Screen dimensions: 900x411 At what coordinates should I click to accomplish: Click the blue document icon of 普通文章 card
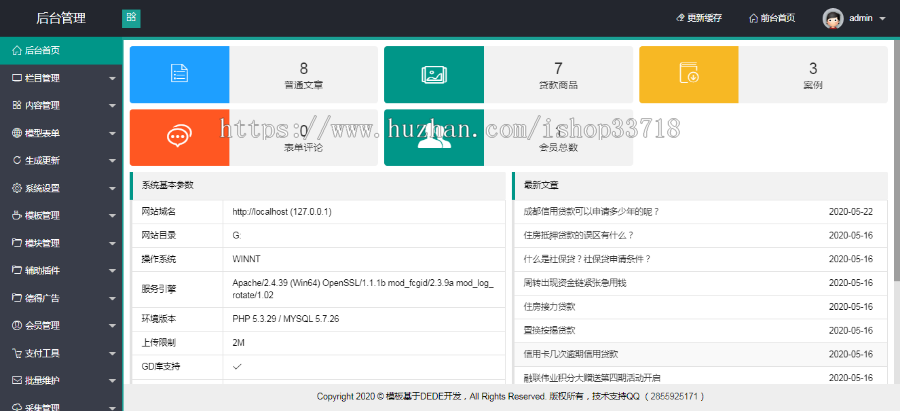[x=179, y=74]
